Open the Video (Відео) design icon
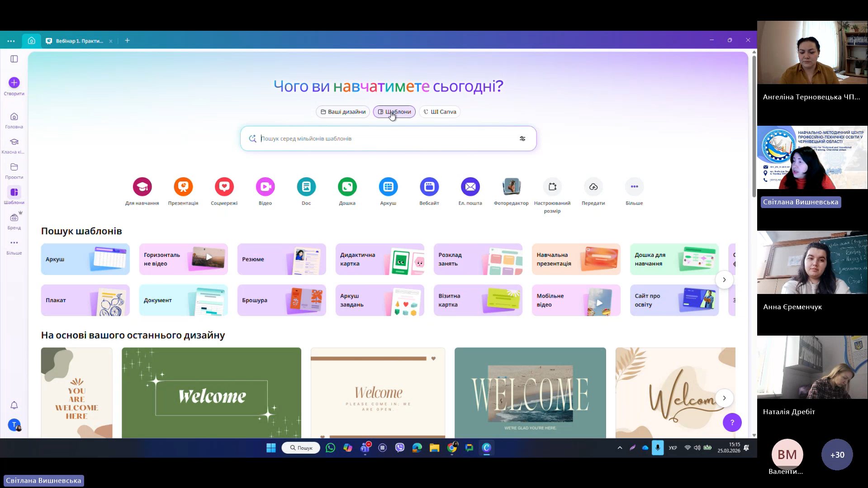 coord(265,187)
